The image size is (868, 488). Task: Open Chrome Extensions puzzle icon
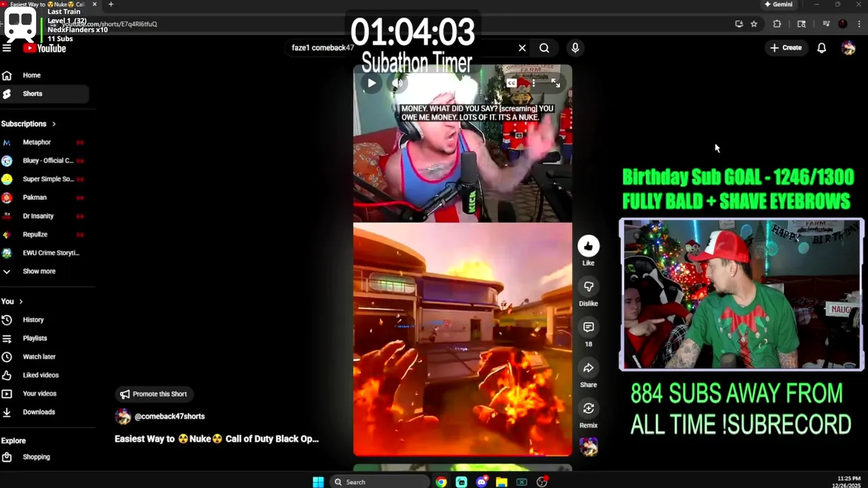(x=777, y=24)
